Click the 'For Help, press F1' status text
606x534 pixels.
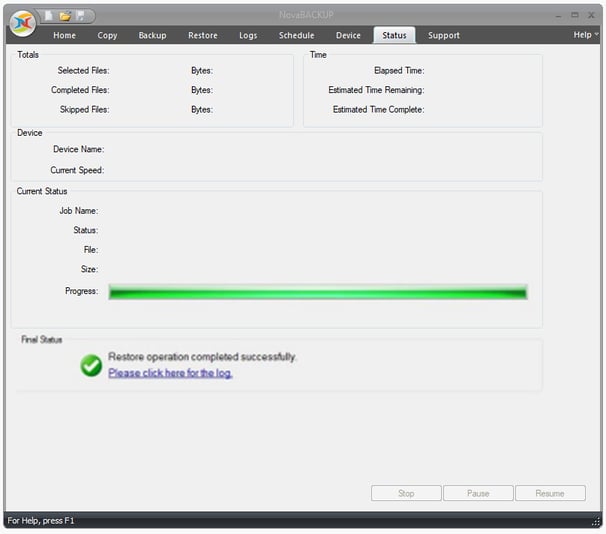[x=41, y=520]
